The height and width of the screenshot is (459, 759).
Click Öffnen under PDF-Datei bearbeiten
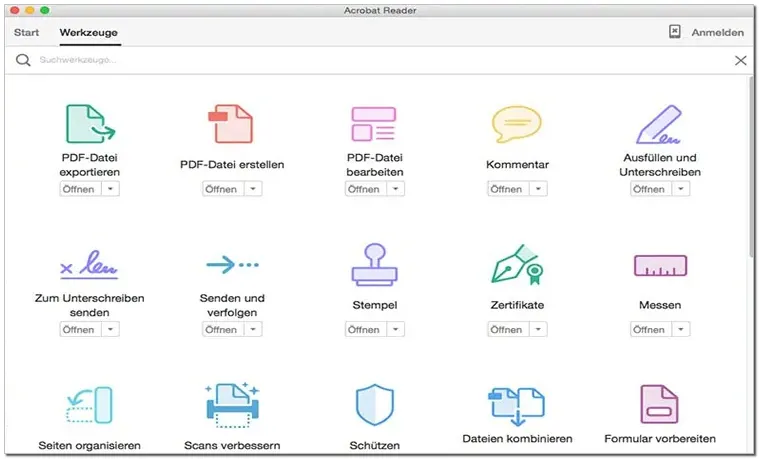[365, 189]
